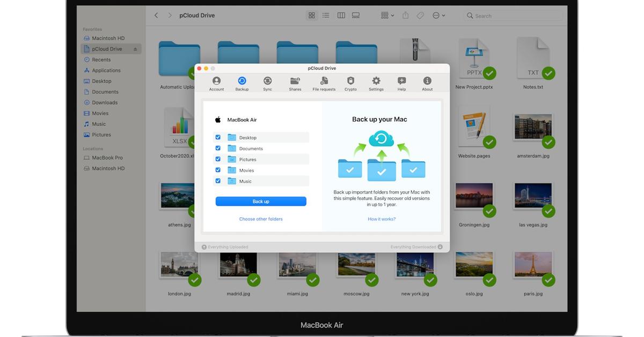Viewport: 644px width, 337px height.
Task: Select the October2020 XLSX file icon
Action: (x=179, y=128)
